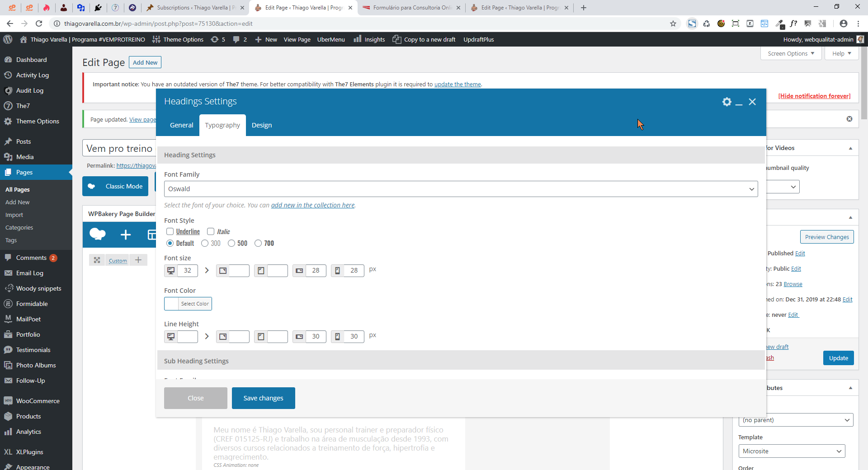Click the Select Color button

coord(195,304)
